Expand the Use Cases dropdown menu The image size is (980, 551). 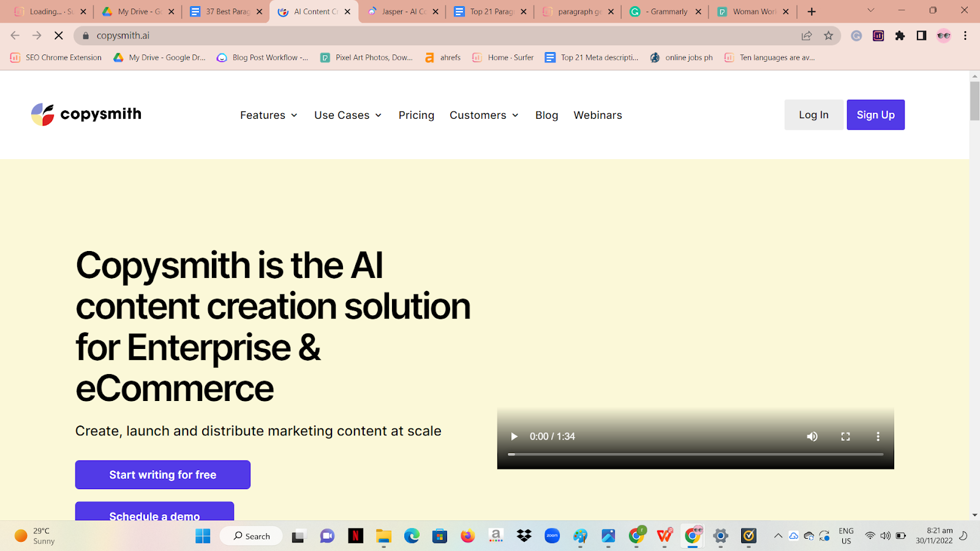tap(348, 115)
